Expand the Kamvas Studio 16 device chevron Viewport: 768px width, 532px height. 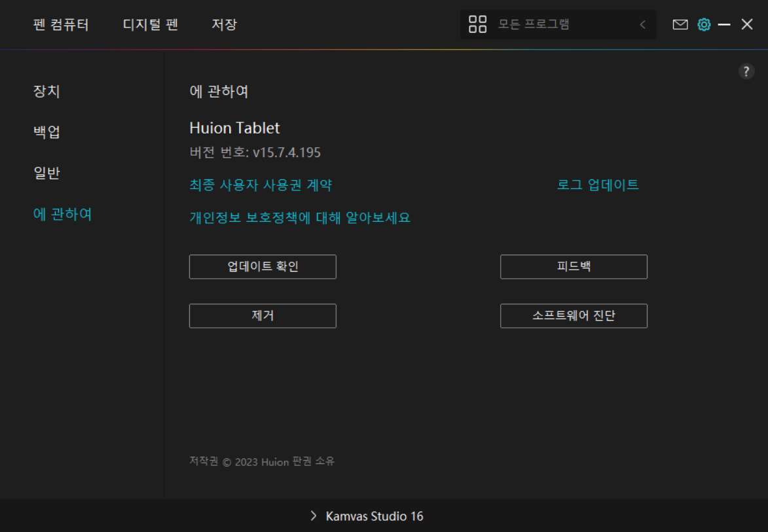pos(314,516)
